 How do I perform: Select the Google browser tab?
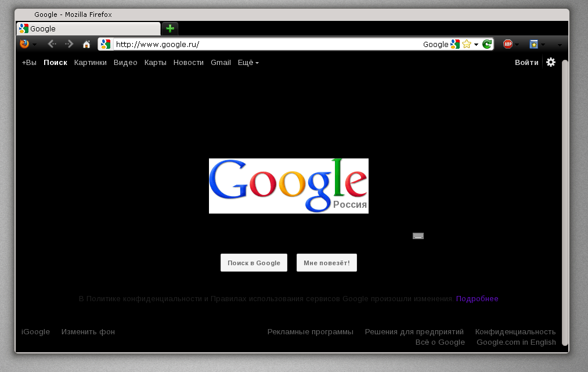coord(88,28)
